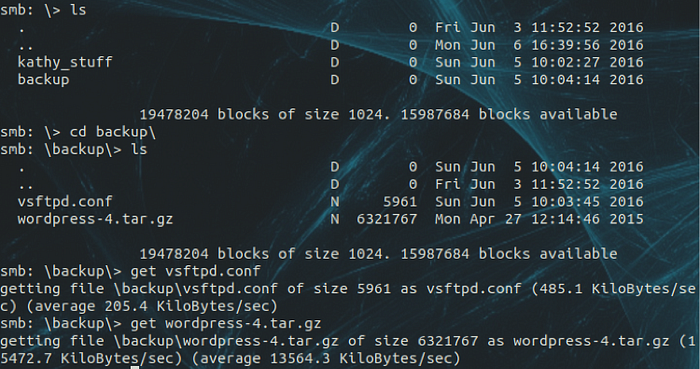Click the 'get wordpress-4.tar.gz' command line

[161, 323]
